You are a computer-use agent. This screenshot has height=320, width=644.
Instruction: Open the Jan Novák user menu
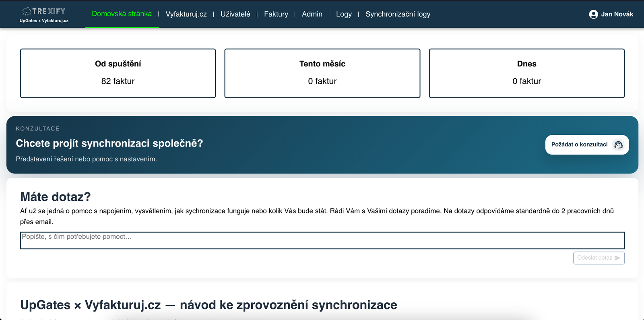point(611,14)
